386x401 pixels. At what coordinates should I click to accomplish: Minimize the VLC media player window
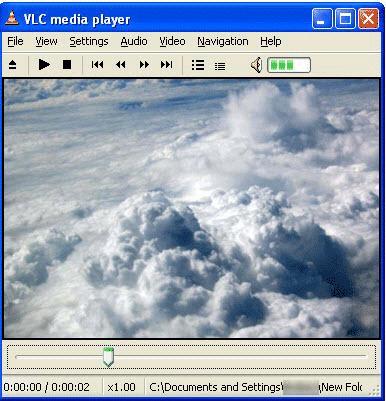coord(322,19)
